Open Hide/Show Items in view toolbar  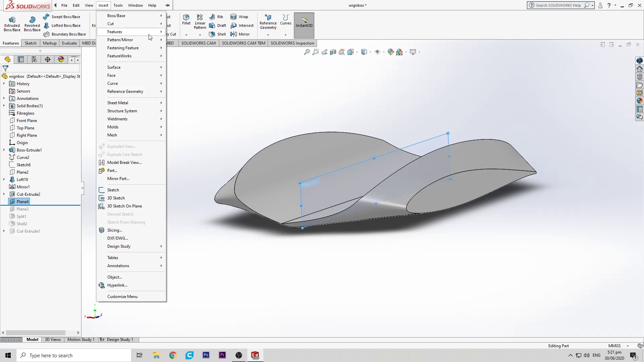pos(377,52)
